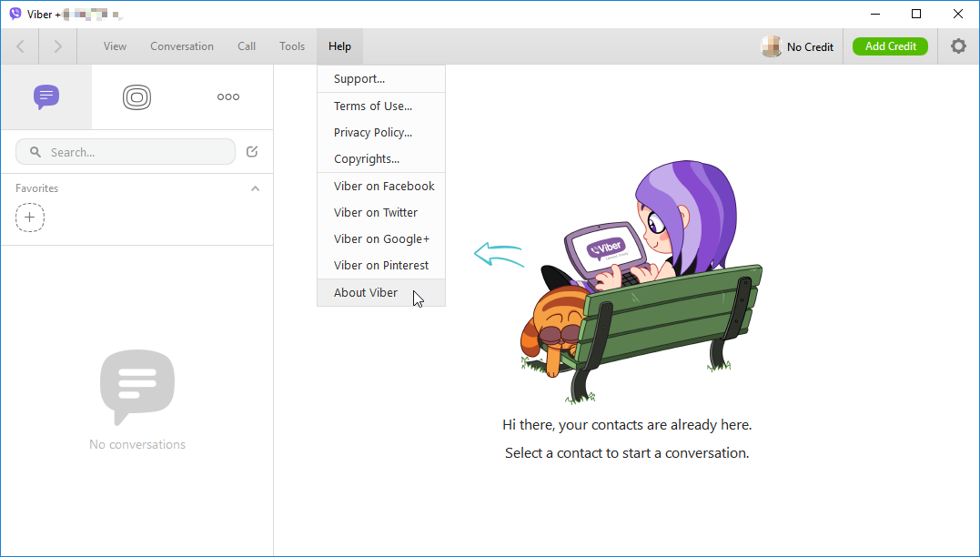Choose Copyrights... from the menu
Screen dimensions: 980x557
point(381,158)
